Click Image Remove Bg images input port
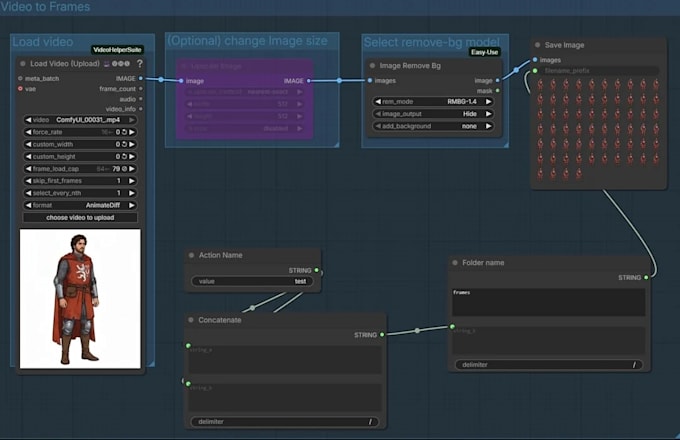Screen dimensions: 680x440 (x=369, y=81)
